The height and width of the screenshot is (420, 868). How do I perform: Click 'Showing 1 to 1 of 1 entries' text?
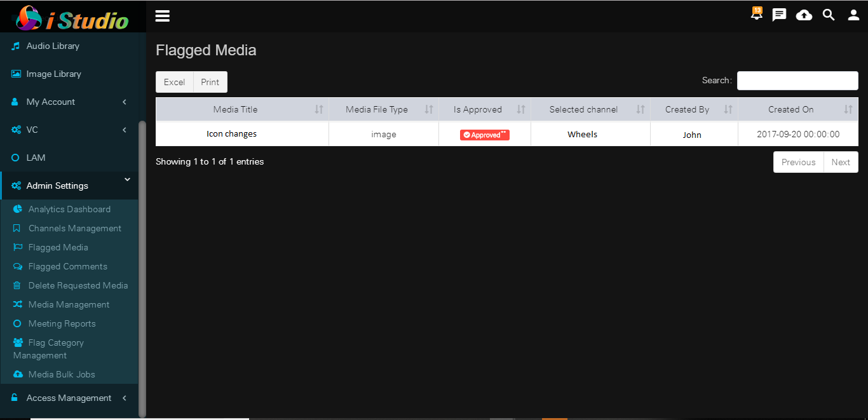[x=210, y=161]
